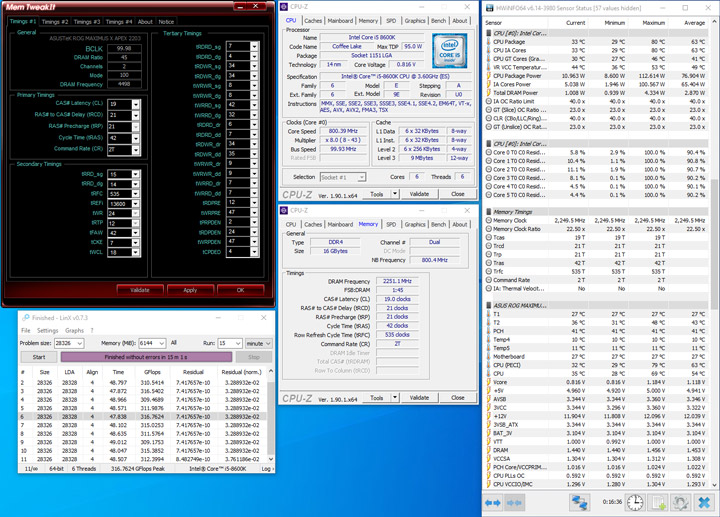Open the Notice tab in MemTweakIt
Screen dimensions: 720x517
tap(166, 21)
